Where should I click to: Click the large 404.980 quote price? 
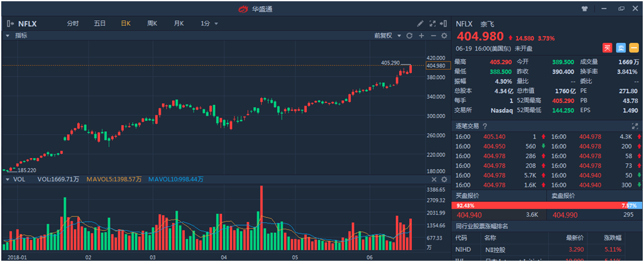tap(481, 37)
